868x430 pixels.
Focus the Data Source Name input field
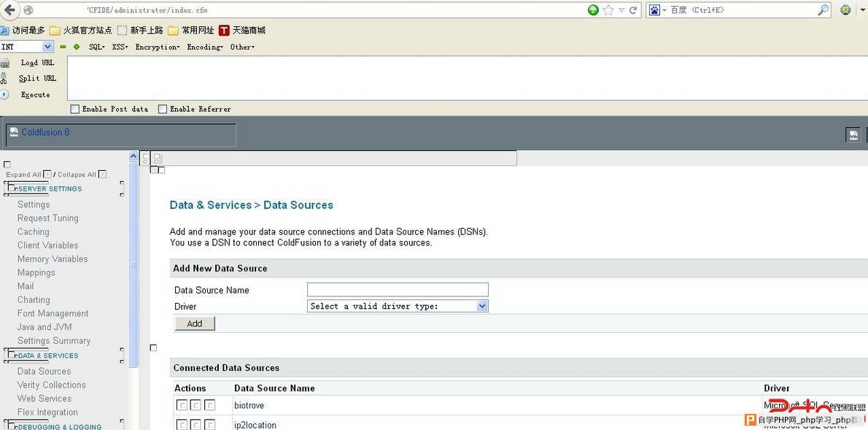398,289
